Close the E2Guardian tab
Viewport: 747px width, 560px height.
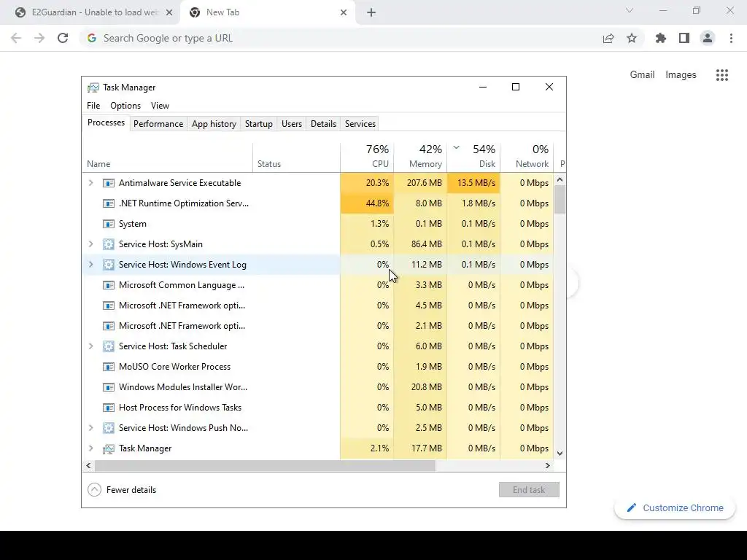pyautogui.click(x=169, y=12)
